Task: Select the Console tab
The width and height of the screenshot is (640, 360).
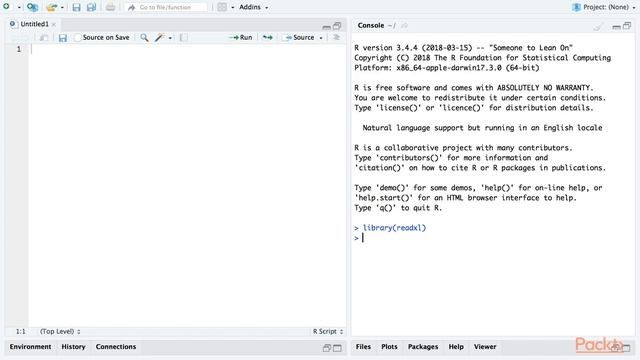Action: (x=371, y=25)
